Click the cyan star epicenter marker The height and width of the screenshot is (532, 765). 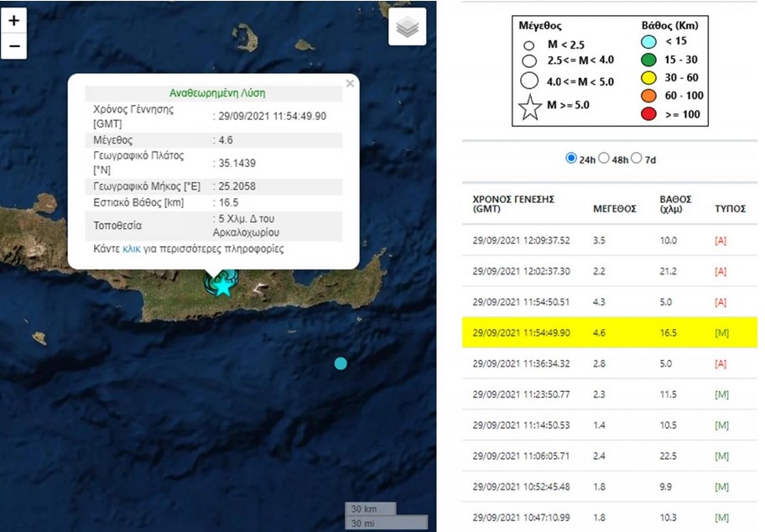click(x=223, y=285)
